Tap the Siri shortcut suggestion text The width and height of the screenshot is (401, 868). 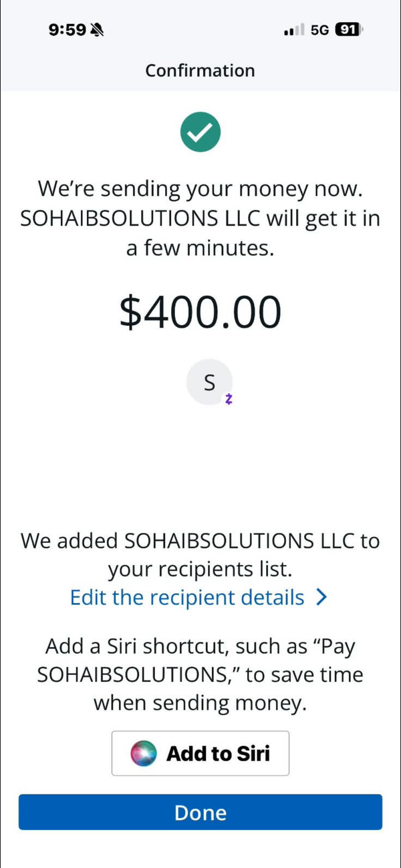point(200,674)
